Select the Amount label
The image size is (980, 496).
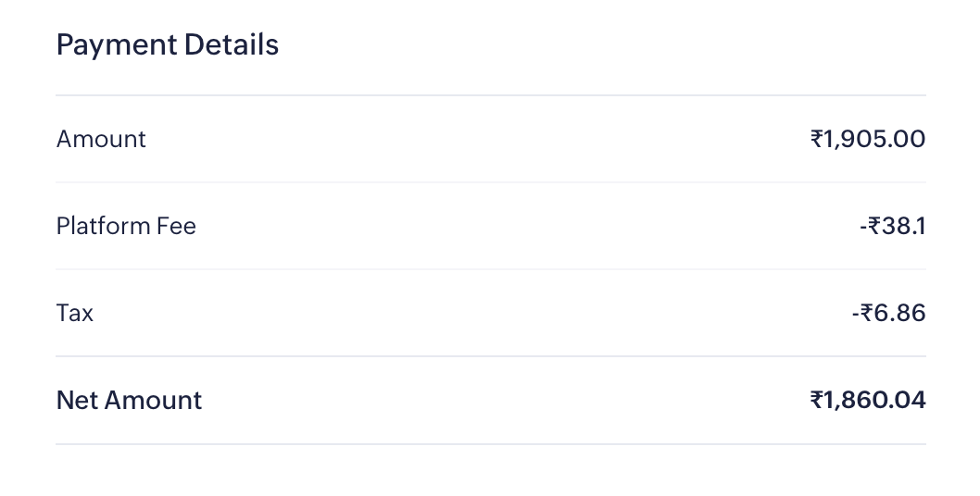(101, 139)
